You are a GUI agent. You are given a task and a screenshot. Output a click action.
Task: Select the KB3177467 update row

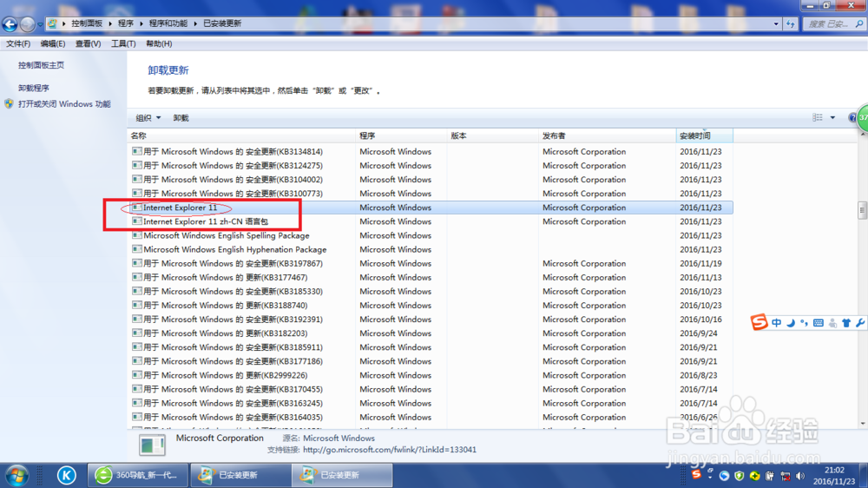(x=431, y=278)
